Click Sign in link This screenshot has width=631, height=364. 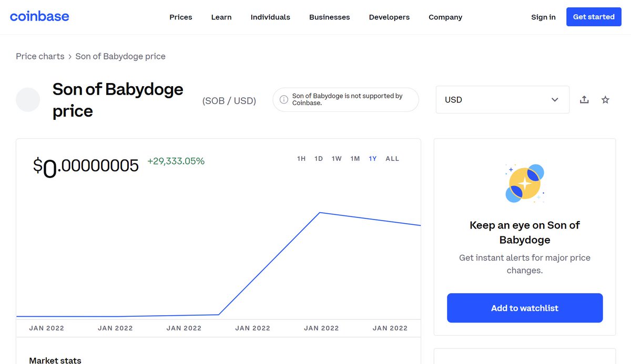click(543, 17)
